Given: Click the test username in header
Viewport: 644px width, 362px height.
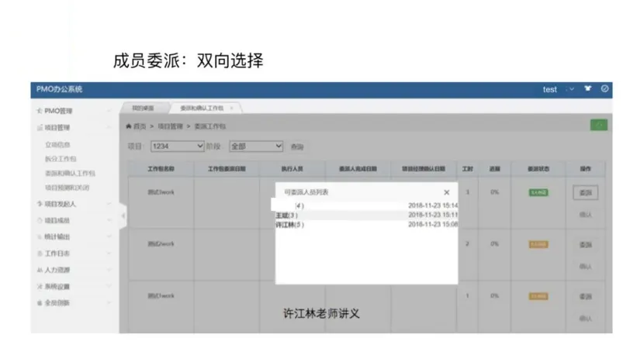Looking at the screenshot, I should (x=549, y=89).
